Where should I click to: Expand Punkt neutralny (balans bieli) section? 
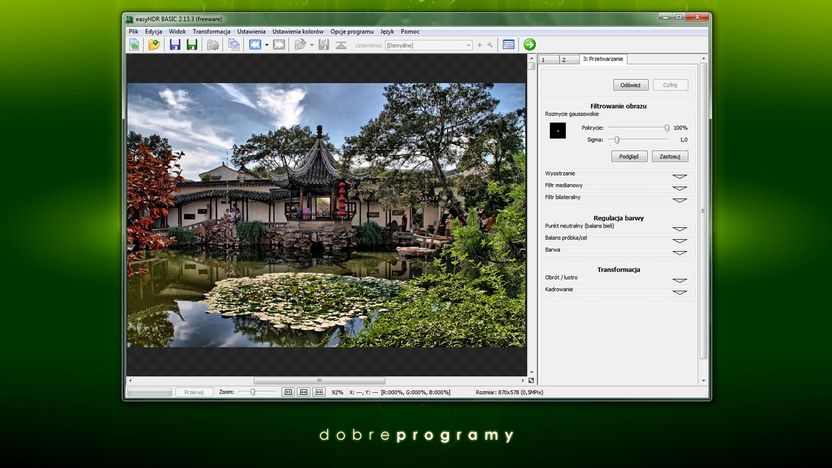click(680, 229)
